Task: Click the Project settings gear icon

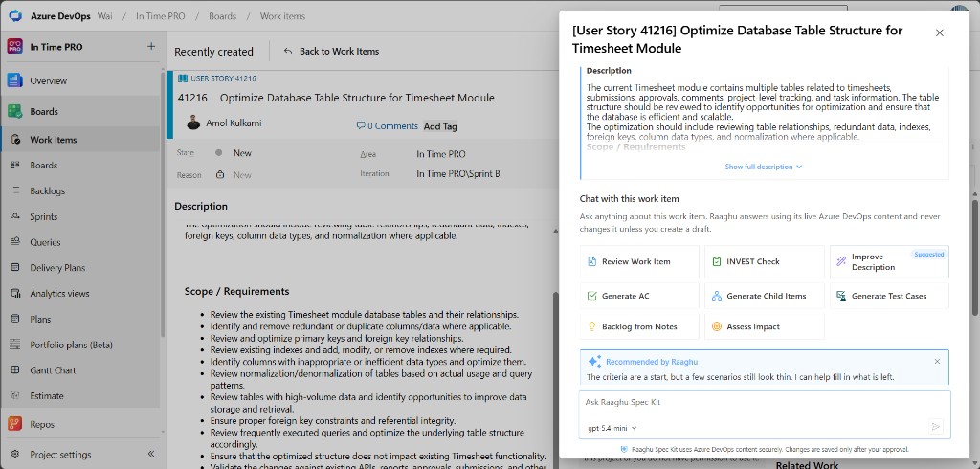Action: click(x=15, y=454)
